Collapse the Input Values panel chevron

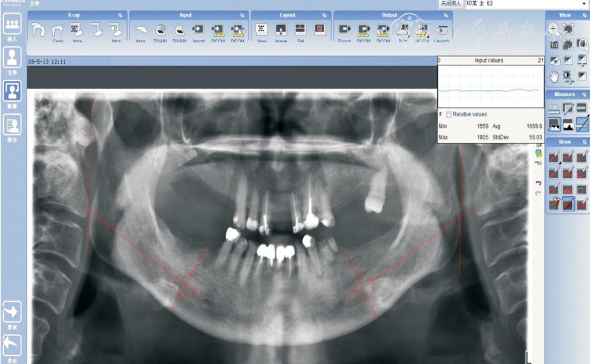[x=441, y=115]
